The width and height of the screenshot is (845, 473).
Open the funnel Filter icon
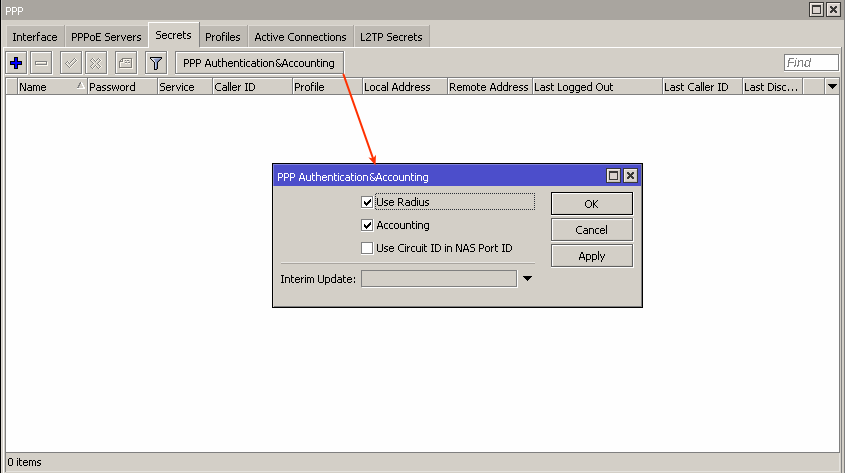155,63
